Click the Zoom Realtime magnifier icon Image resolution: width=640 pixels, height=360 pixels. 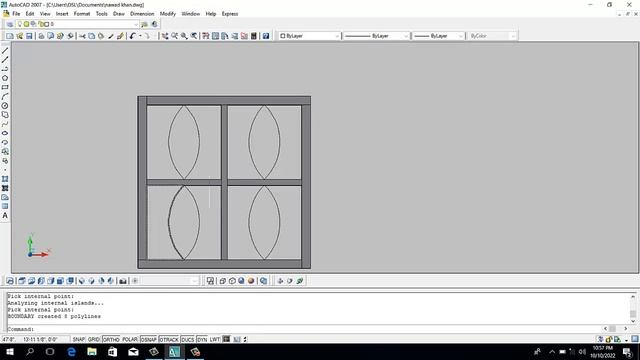(175, 36)
